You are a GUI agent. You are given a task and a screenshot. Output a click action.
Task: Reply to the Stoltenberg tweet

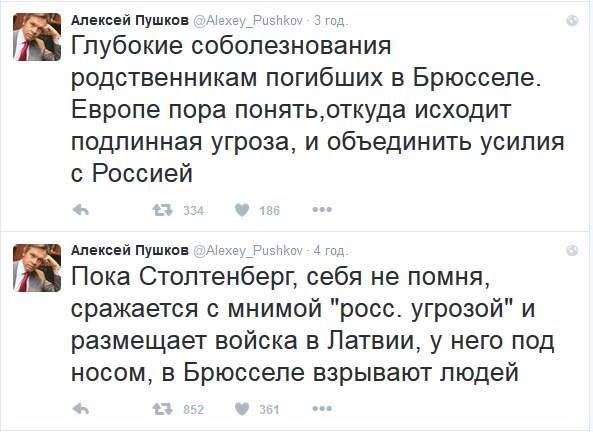[81, 409]
